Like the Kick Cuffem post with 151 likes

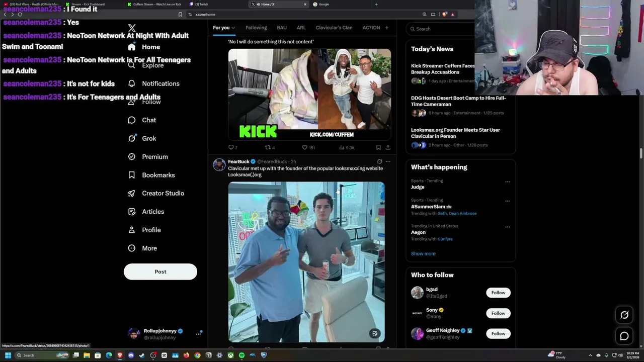(x=304, y=147)
